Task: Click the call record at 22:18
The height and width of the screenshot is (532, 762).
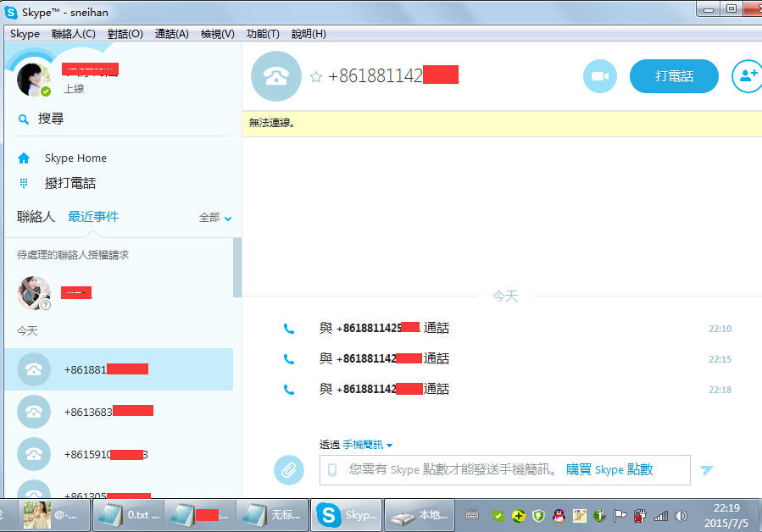Action: point(384,389)
